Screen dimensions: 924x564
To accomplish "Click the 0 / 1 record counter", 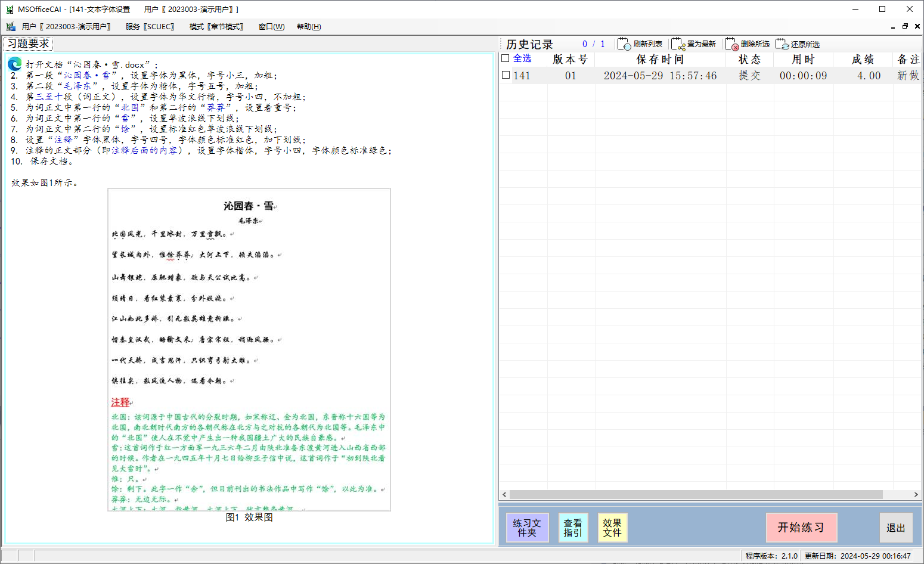I will tap(593, 44).
